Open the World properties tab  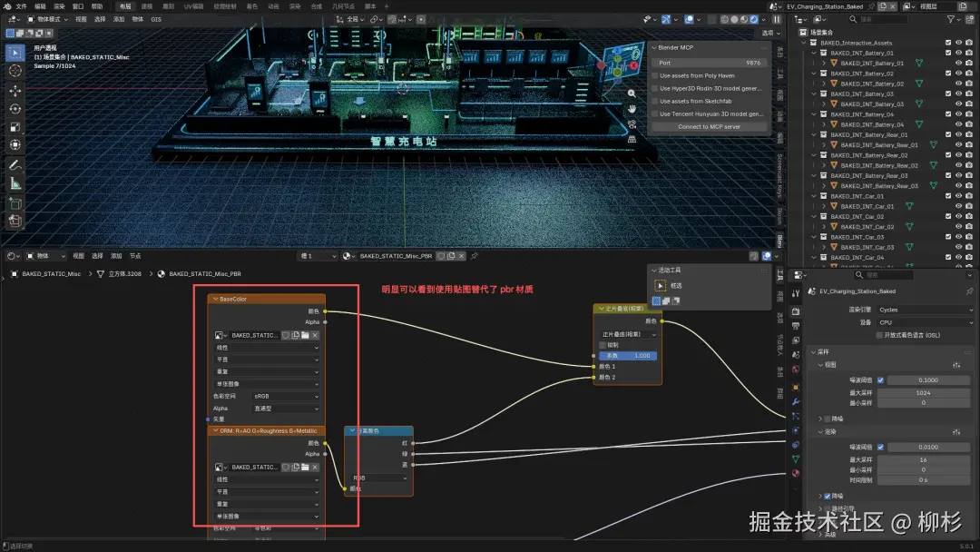(x=796, y=369)
